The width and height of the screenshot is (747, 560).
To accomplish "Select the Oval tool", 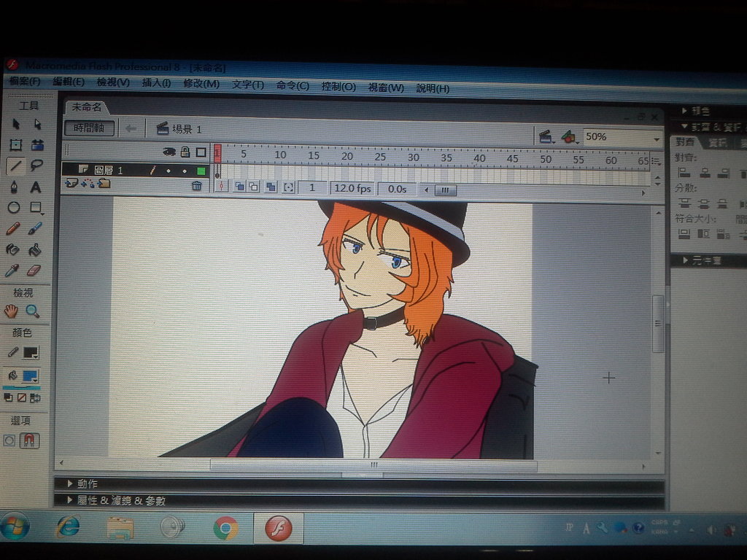I will [x=14, y=208].
